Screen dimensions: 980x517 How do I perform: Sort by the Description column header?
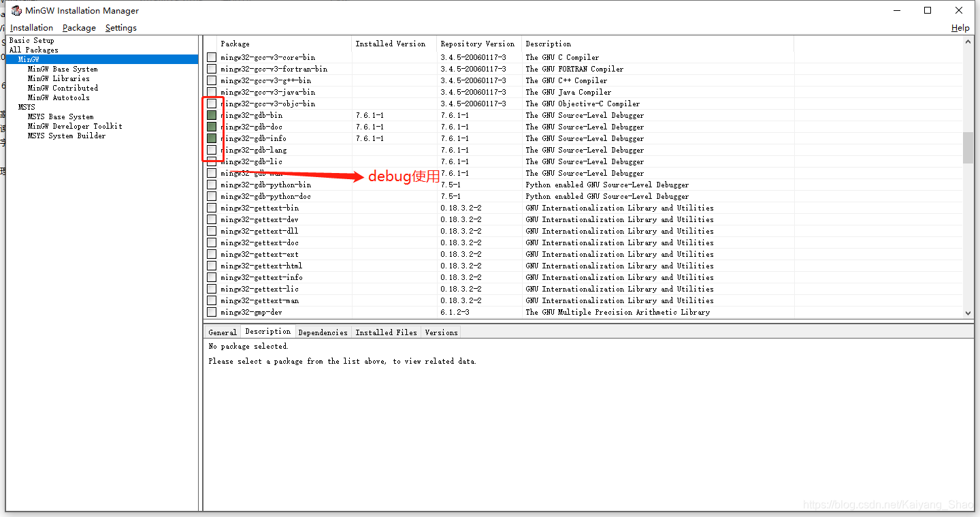click(x=657, y=44)
